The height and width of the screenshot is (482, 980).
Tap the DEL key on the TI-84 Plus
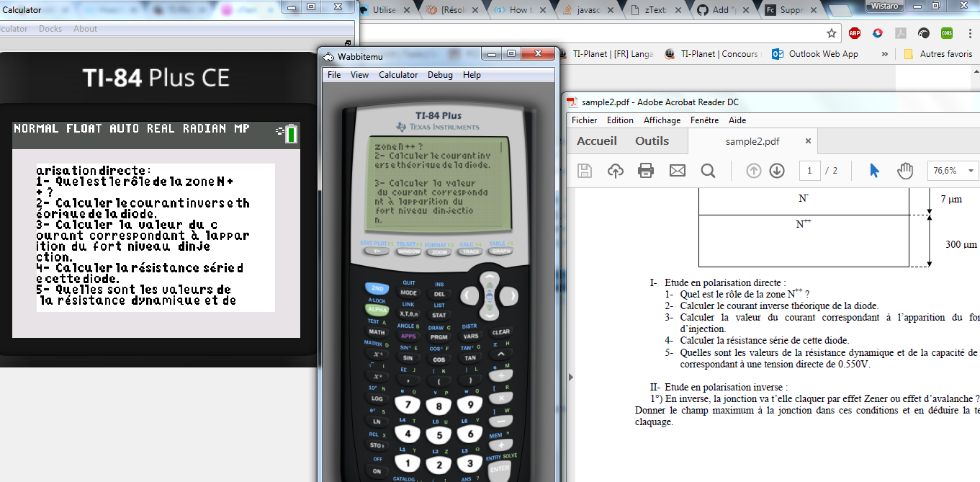tap(439, 294)
